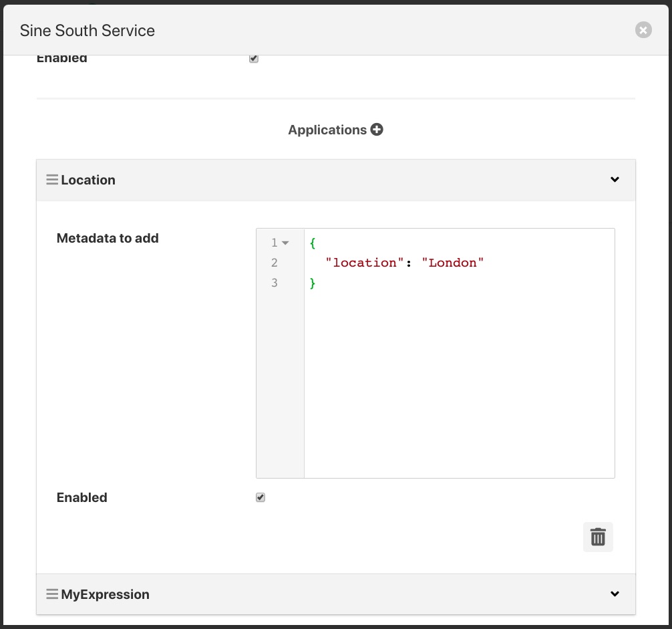Select line number 2 in editor gutter
This screenshot has width=672, height=629.
coord(275,263)
